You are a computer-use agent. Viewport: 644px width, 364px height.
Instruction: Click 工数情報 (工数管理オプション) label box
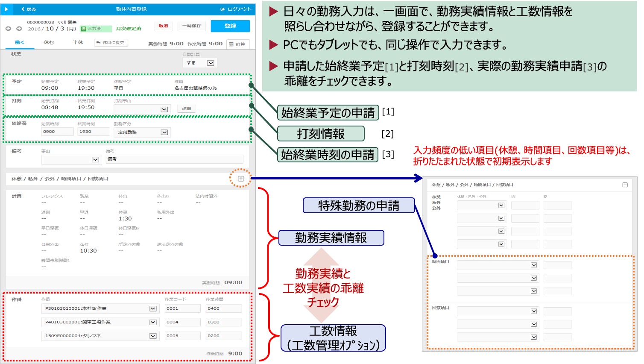tap(333, 338)
